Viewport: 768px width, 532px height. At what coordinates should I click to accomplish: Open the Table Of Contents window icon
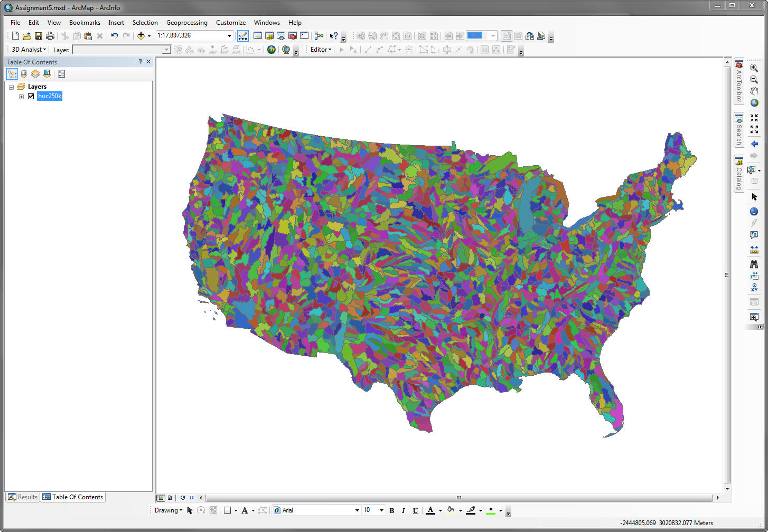tap(258, 36)
